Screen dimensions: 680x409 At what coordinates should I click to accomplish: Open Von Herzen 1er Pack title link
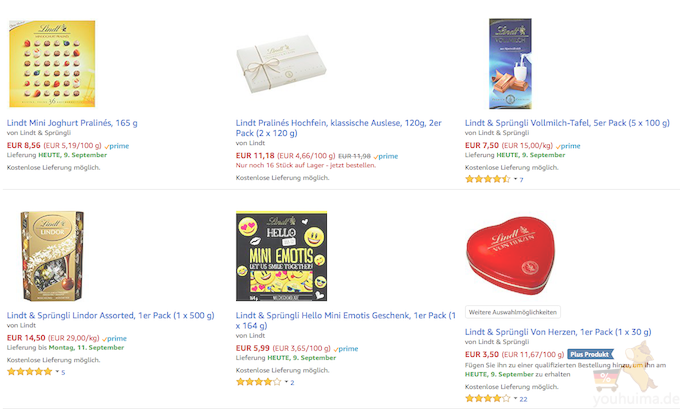[x=558, y=332]
